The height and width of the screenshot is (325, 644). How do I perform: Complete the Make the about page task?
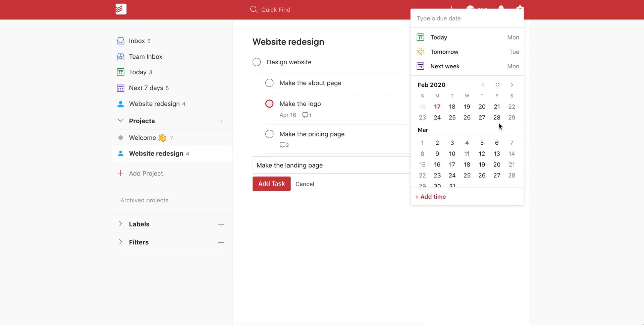pyautogui.click(x=269, y=83)
